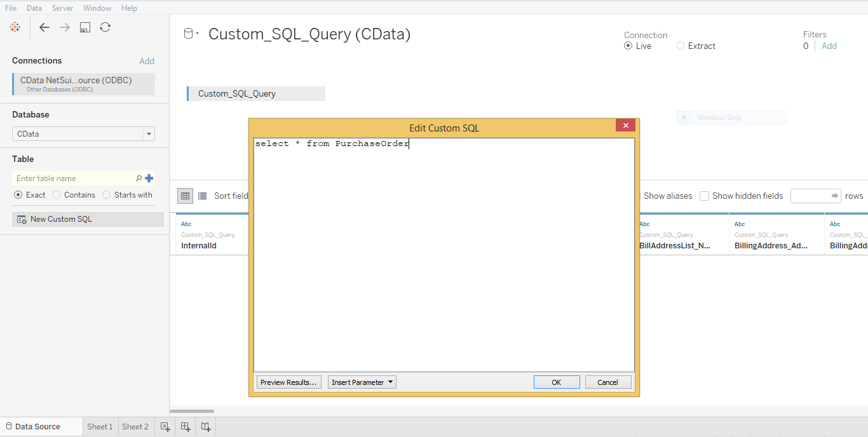Click the New Worksheet icon in the bottom bar
This screenshot has width=868, height=437.
tap(165, 426)
